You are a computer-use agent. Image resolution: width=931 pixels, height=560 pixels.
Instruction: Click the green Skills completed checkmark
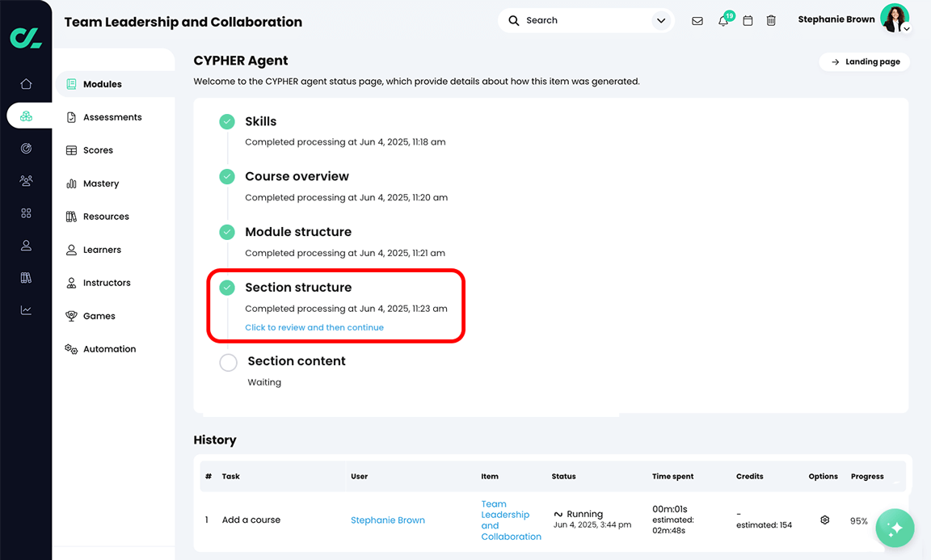(227, 122)
